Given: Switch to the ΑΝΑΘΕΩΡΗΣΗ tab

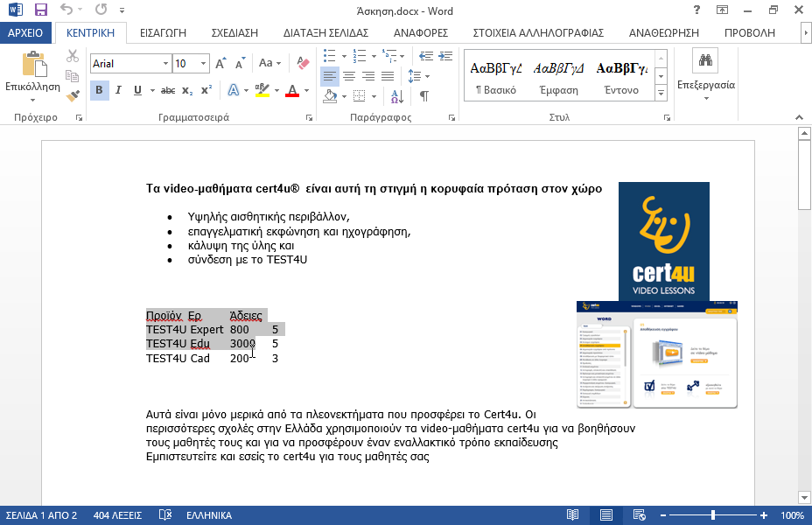Looking at the screenshot, I should tap(664, 32).
